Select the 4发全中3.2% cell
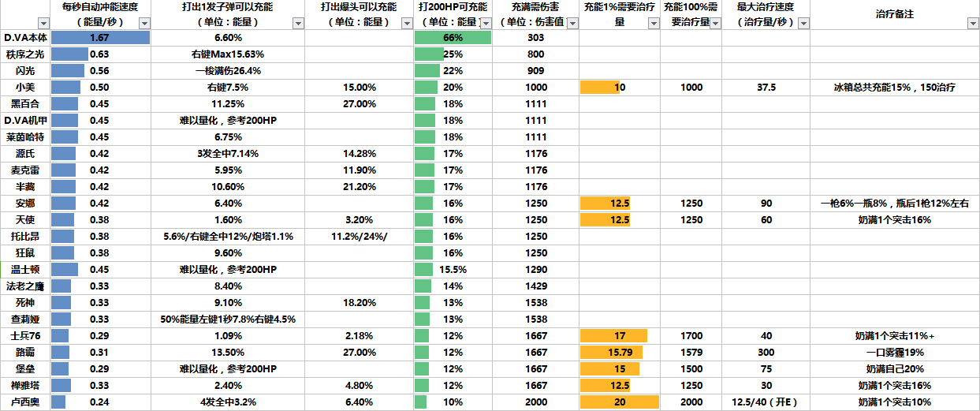Image resolution: width=980 pixels, height=411 pixels. point(228,402)
